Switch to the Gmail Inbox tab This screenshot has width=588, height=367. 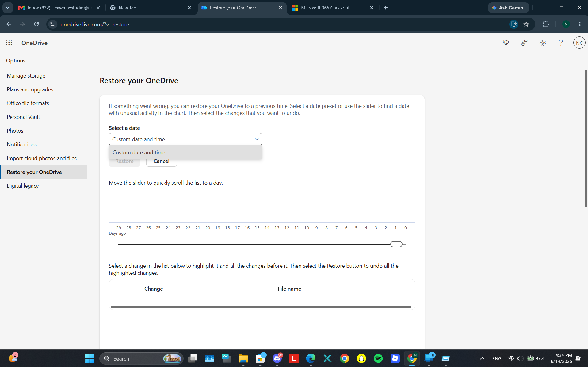click(59, 8)
